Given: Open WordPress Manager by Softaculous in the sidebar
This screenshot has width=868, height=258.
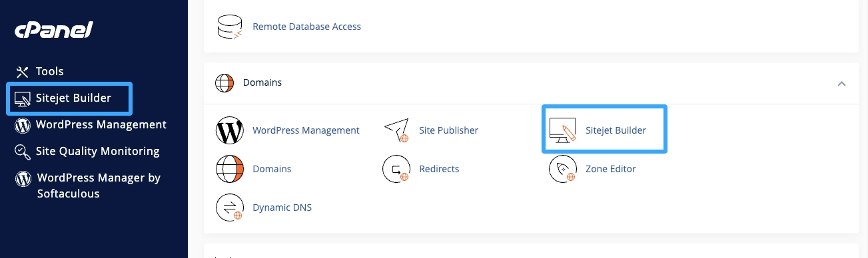Looking at the screenshot, I should [99, 186].
